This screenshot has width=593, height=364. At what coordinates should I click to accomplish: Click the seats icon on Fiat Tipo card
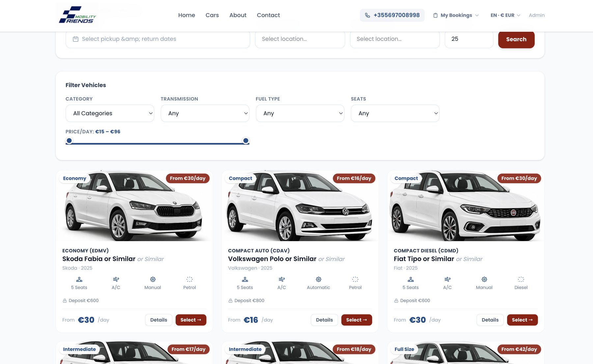point(410,279)
